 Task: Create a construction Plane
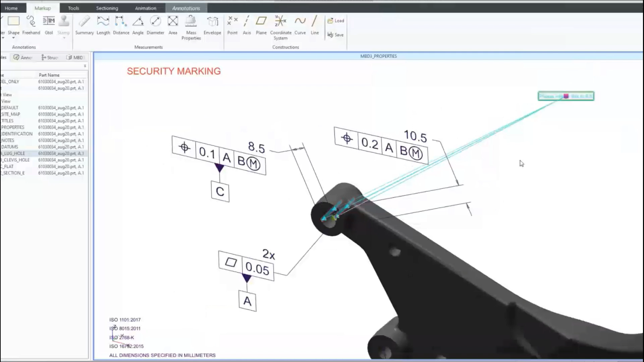(x=261, y=25)
